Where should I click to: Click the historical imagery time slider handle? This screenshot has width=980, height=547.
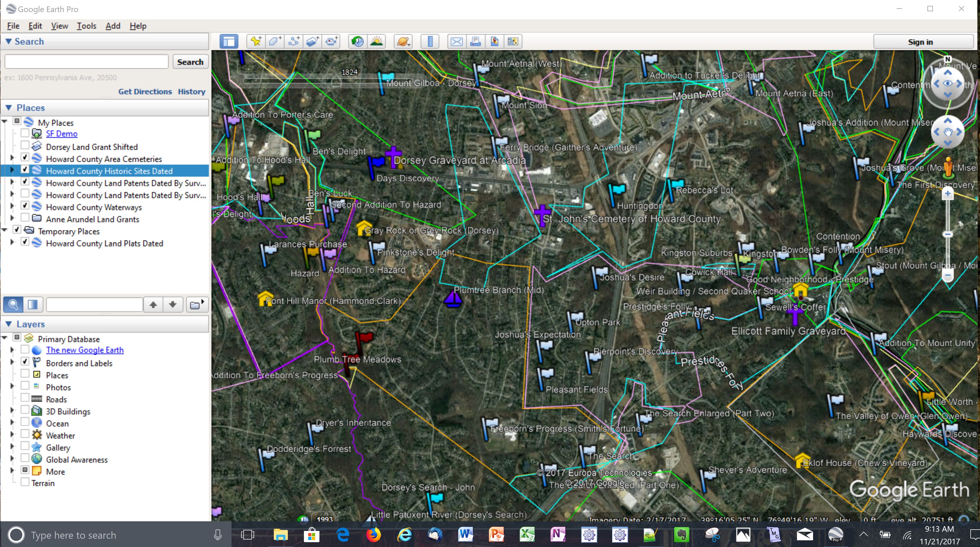coord(336,81)
